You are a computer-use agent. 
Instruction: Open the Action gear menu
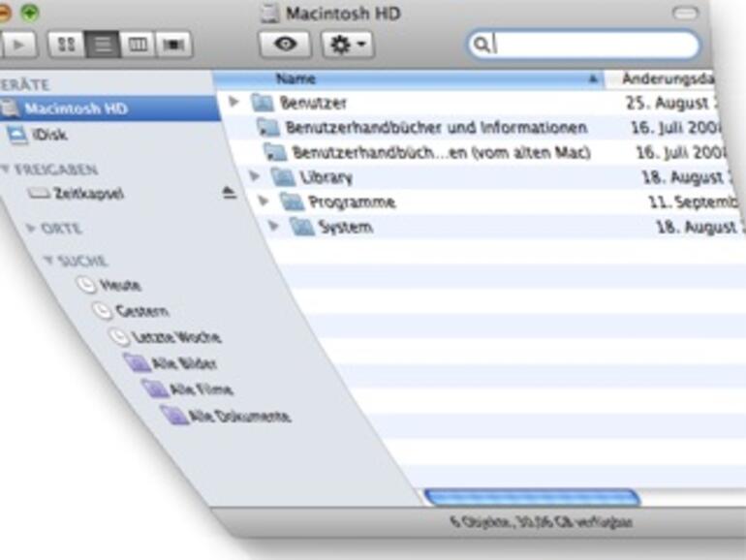[347, 45]
